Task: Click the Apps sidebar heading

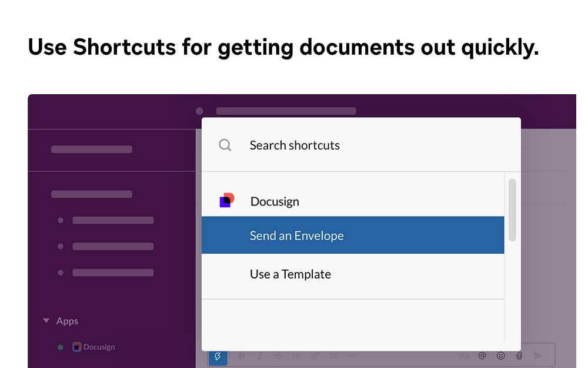Action: [67, 321]
